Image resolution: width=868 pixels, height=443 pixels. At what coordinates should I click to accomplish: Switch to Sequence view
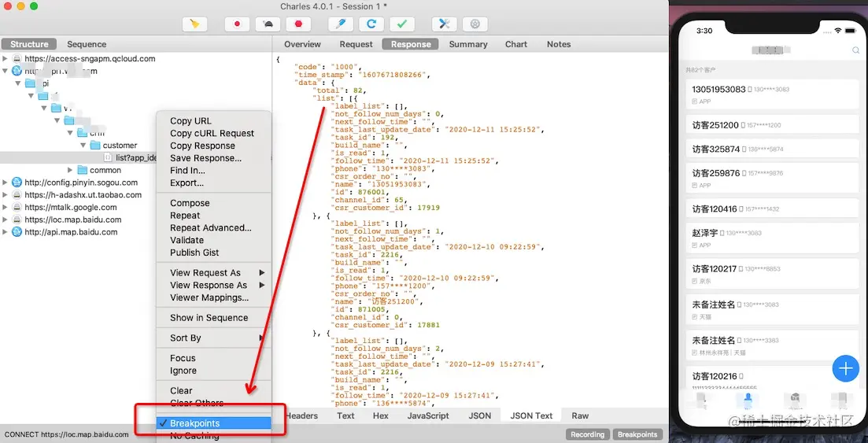click(x=87, y=44)
